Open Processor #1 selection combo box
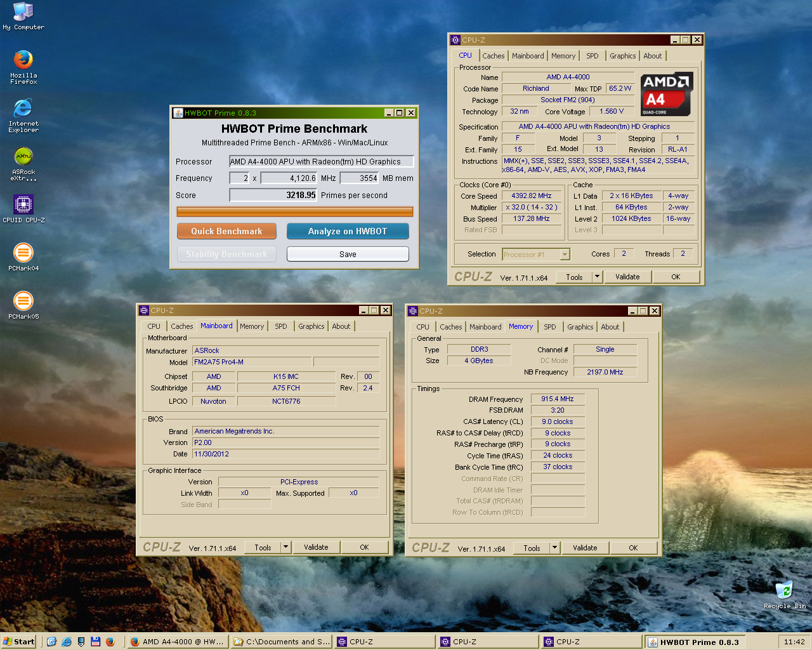Viewport: 812px width, 650px height. pyautogui.click(x=536, y=255)
